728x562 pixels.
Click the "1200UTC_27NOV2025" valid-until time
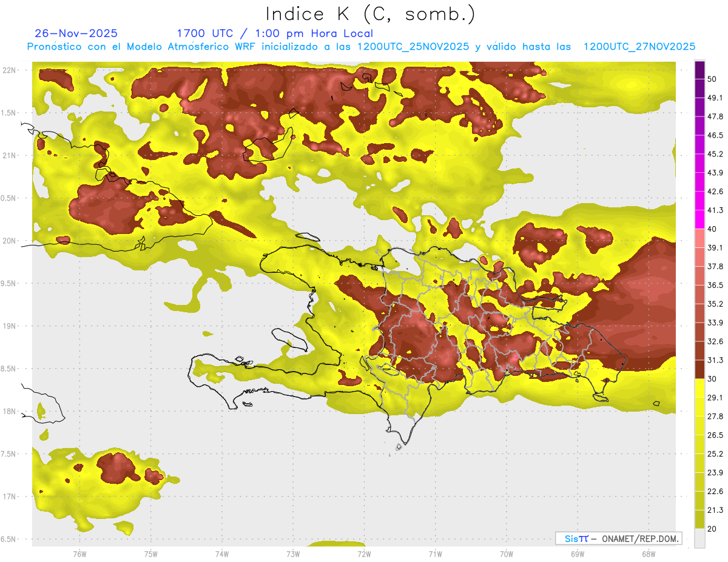pos(639,47)
